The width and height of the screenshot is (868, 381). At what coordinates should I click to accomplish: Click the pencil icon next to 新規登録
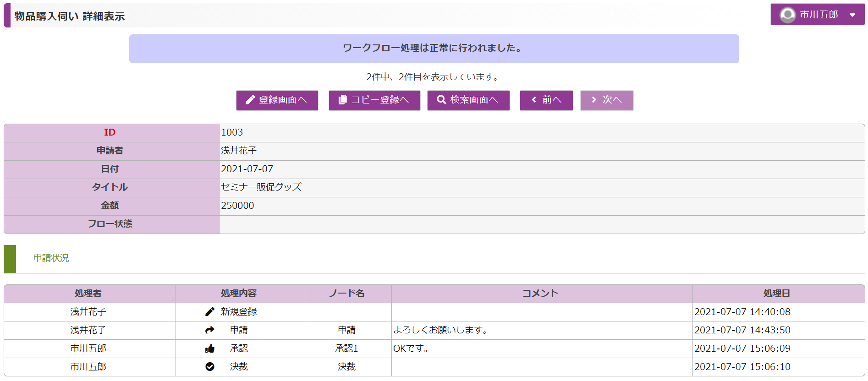210,312
